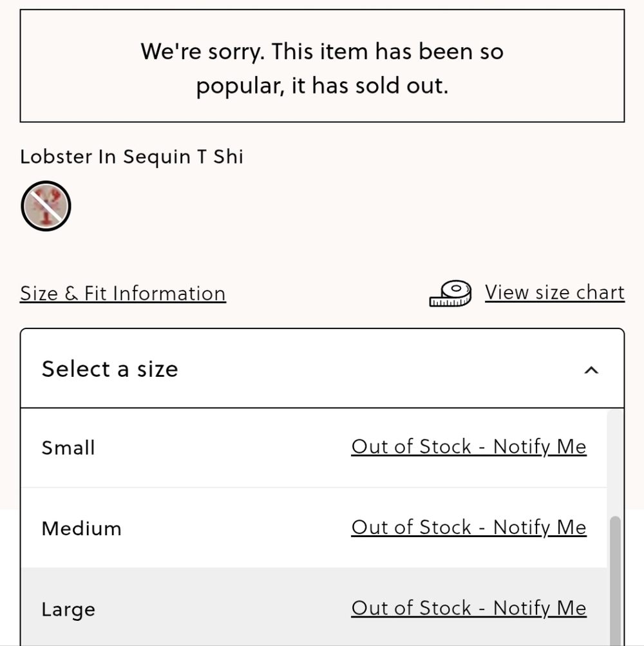Click the size list scrollbar thumb
644x646 pixels.
click(615, 581)
